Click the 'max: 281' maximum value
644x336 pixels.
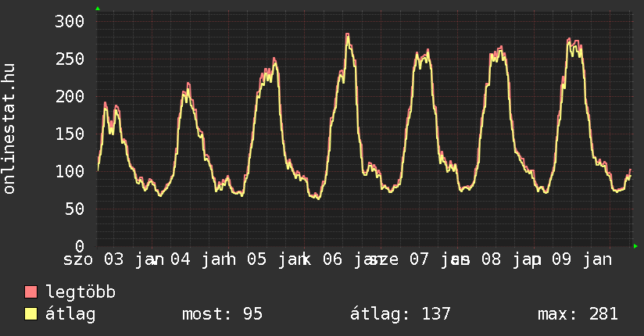578,315
